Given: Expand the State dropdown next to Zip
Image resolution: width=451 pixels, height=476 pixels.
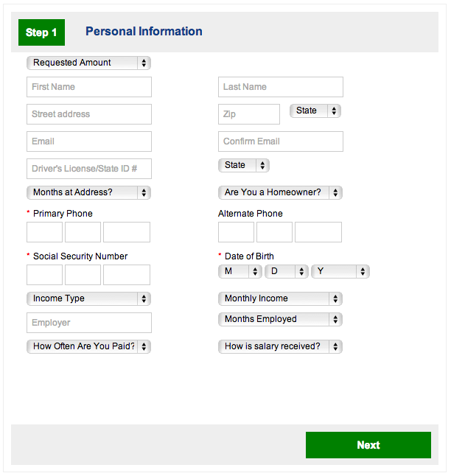Looking at the screenshot, I should pos(315,111).
